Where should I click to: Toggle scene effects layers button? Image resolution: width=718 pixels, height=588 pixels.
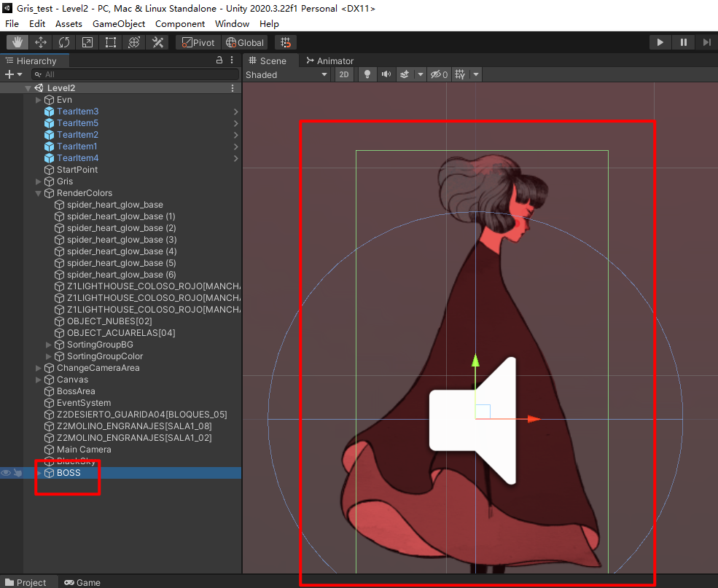pos(405,74)
